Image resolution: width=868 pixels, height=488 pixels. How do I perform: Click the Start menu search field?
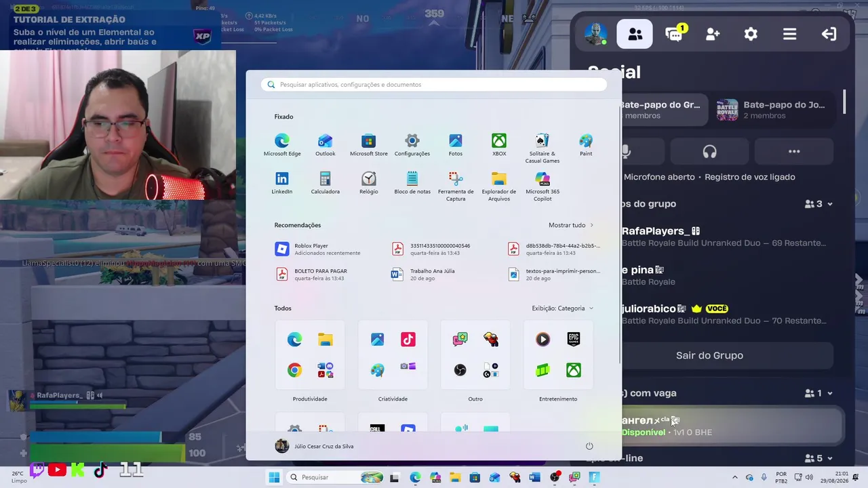[x=434, y=85]
